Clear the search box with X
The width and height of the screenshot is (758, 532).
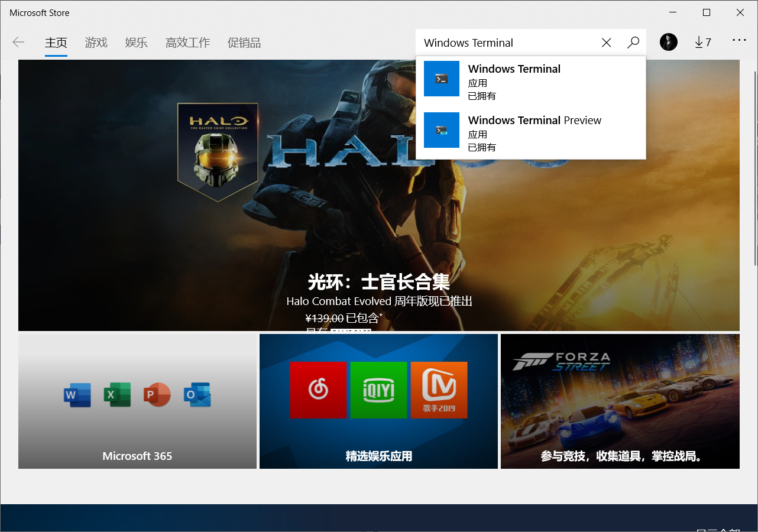point(606,43)
